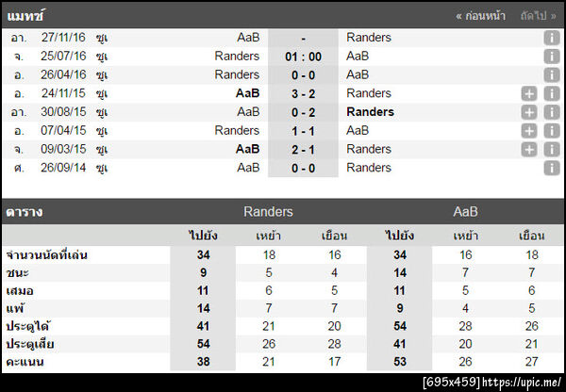Show info for 30/08/15 match
Image resolution: width=566 pixels, height=392 pixels.
tap(552, 112)
